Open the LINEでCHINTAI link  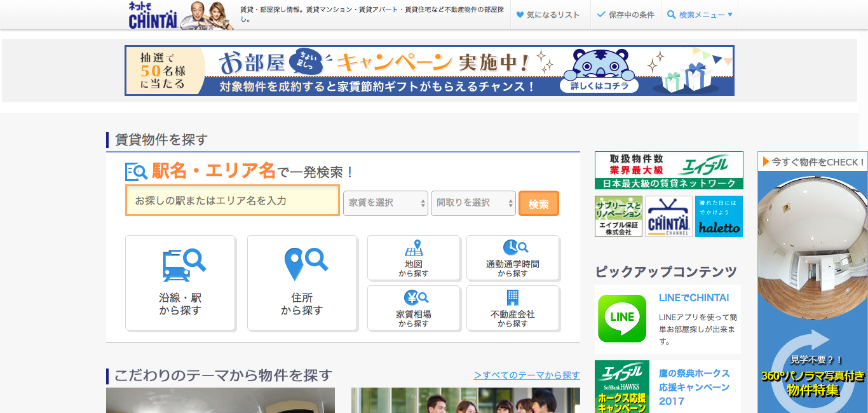(694, 297)
